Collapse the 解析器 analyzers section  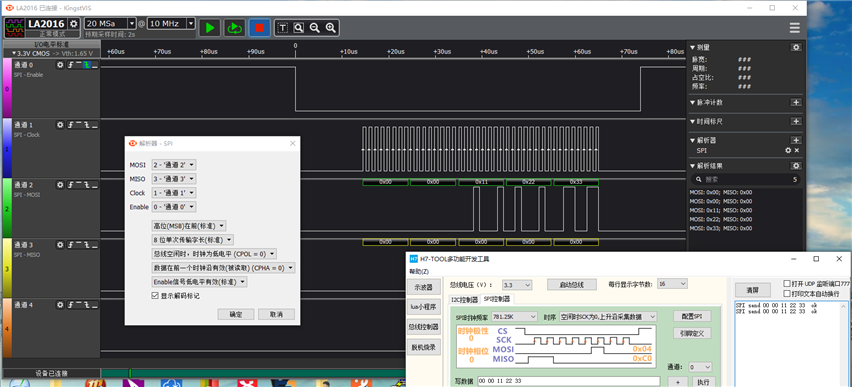coord(692,140)
